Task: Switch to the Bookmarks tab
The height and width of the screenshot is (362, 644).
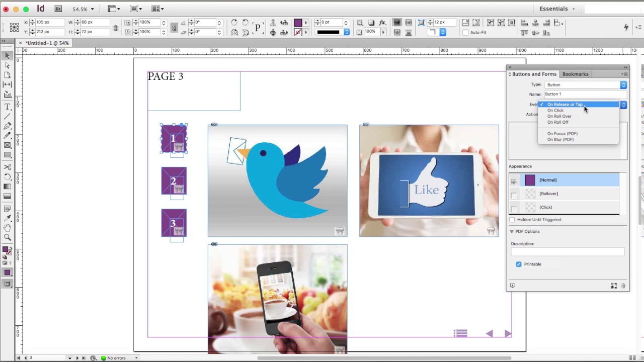Action: [x=575, y=74]
